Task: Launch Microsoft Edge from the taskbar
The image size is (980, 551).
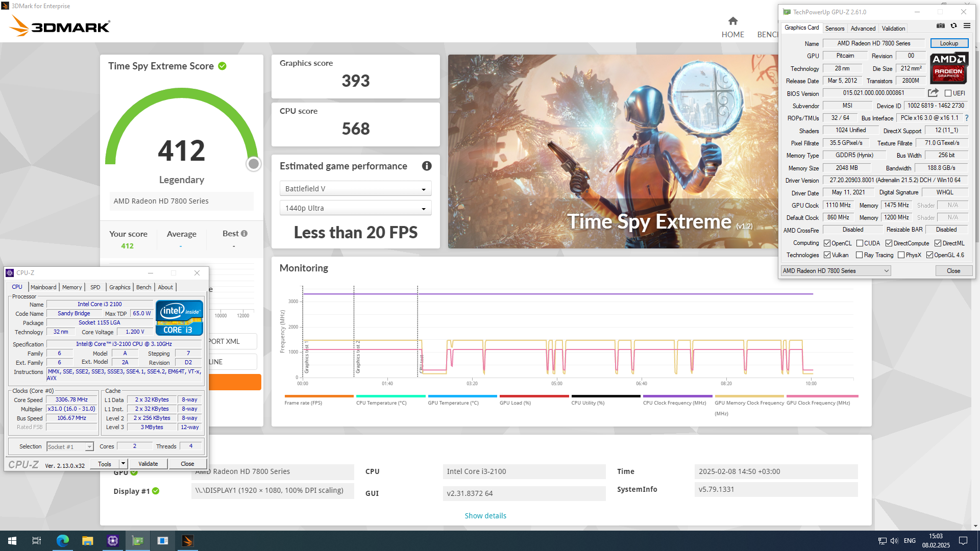Action: [x=62, y=541]
